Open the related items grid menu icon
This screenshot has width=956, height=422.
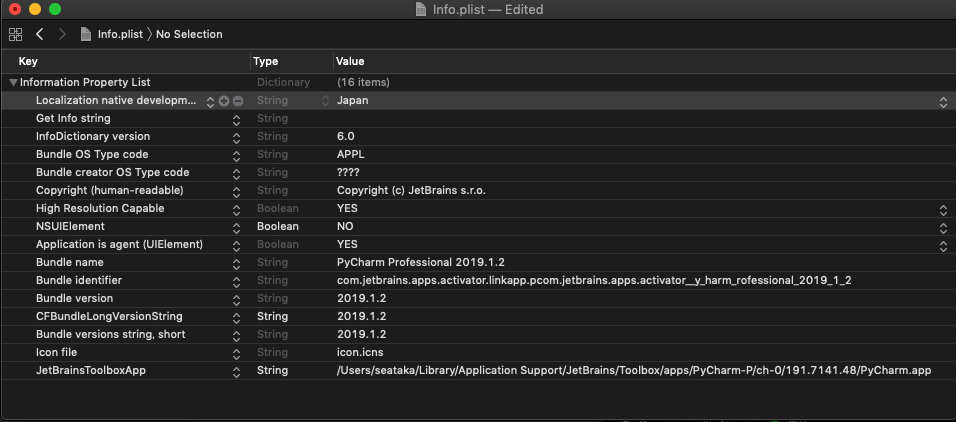[x=15, y=34]
